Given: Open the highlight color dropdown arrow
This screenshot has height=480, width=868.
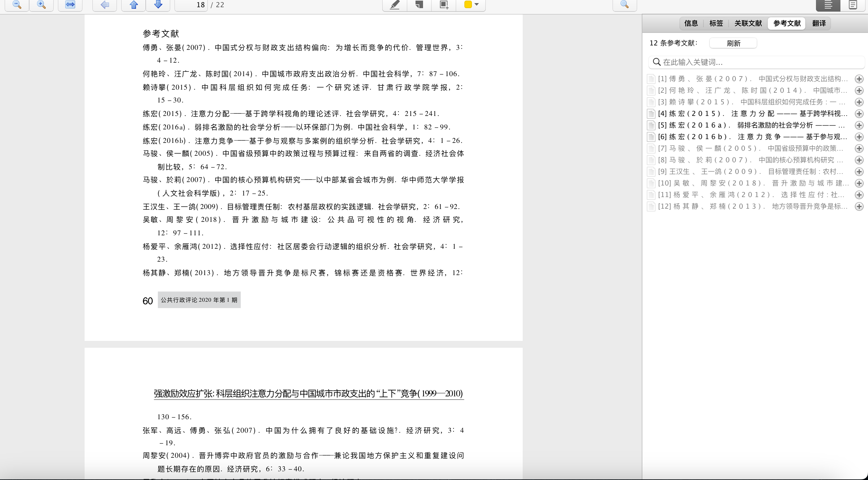Looking at the screenshot, I should click(x=476, y=5).
